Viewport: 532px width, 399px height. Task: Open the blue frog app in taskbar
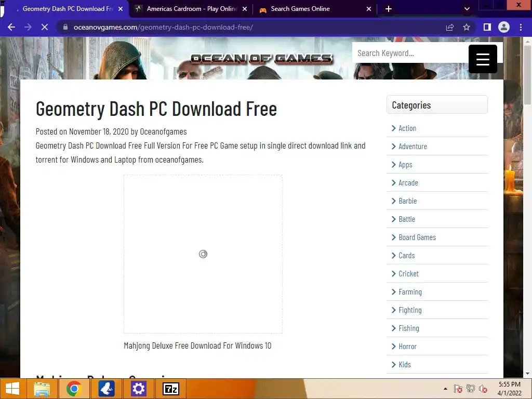(106, 389)
